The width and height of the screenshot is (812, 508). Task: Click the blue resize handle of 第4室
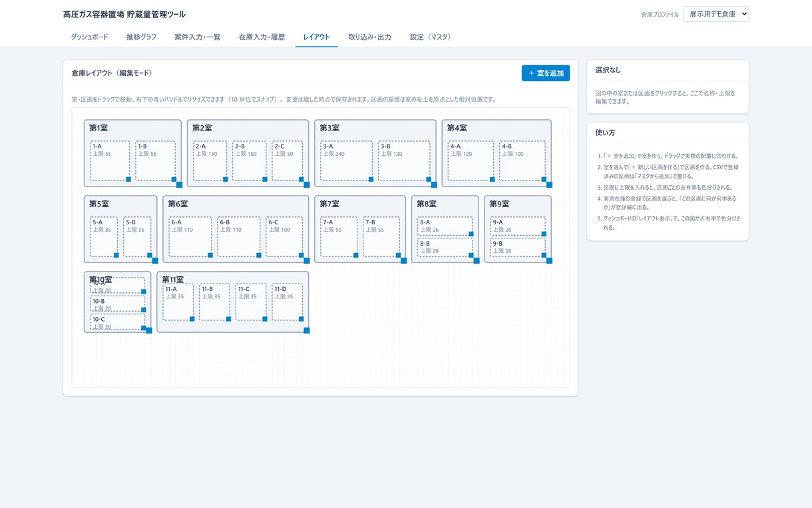[x=549, y=184]
